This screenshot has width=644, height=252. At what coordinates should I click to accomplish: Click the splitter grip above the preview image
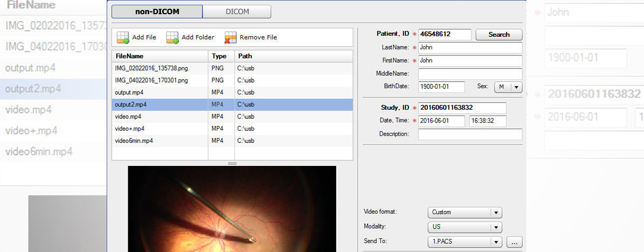232,163
